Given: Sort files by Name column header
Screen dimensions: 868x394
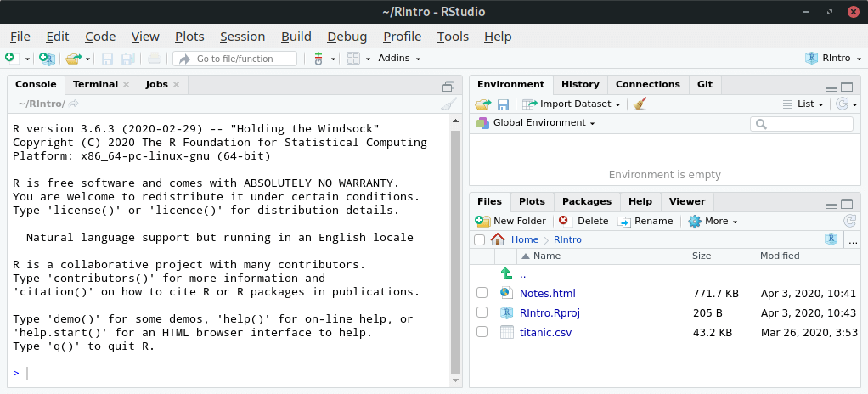Looking at the screenshot, I should (603, 256).
